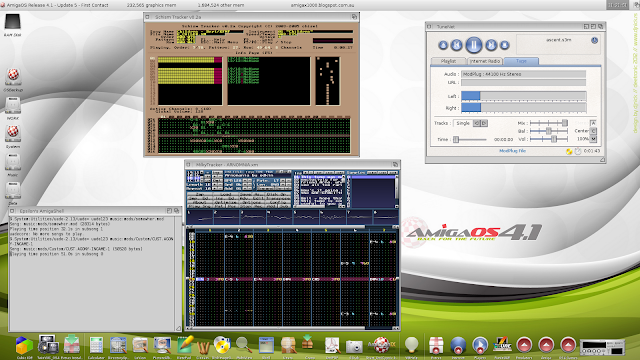The image size is (640, 360).
Task: Toggle Rec mode in MilkyTracker
Action: coord(258,206)
